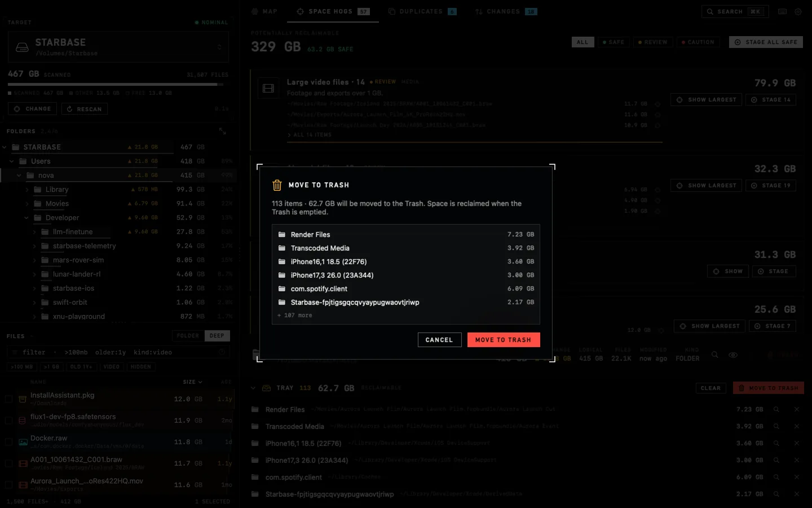
Task: Click the folder tree collapse arrows icon
Action: (223, 131)
